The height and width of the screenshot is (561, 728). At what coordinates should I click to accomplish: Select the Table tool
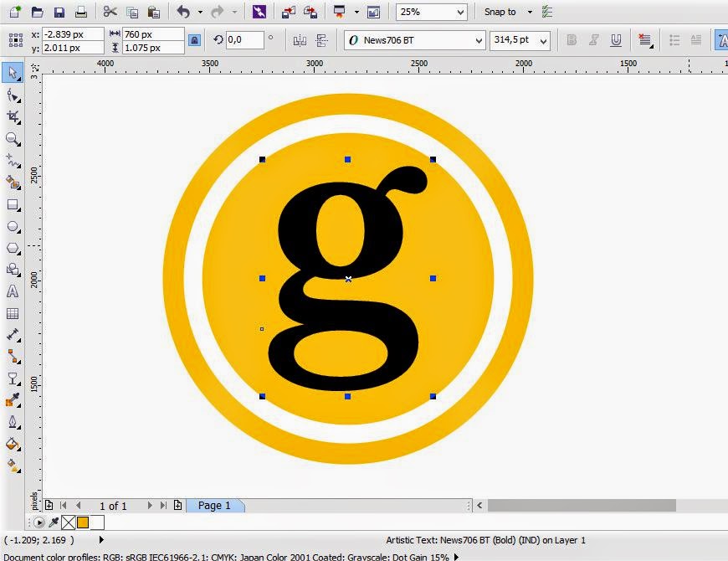pos(13,313)
